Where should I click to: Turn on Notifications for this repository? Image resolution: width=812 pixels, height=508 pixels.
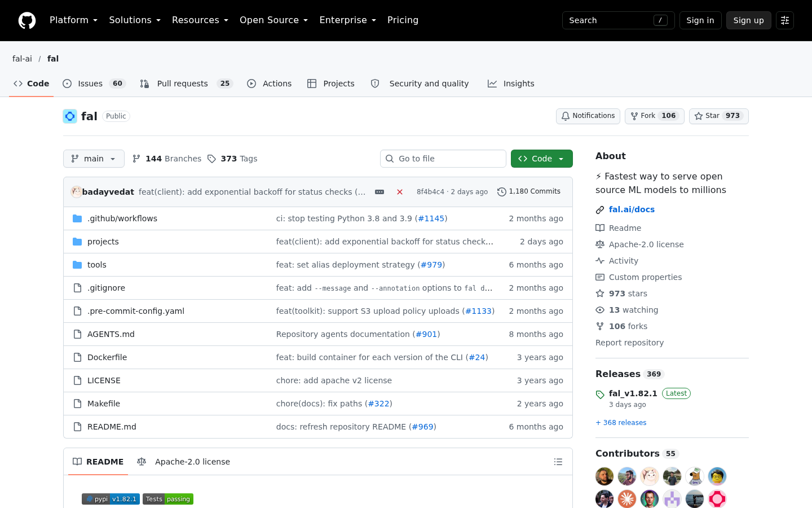[588, 116]
